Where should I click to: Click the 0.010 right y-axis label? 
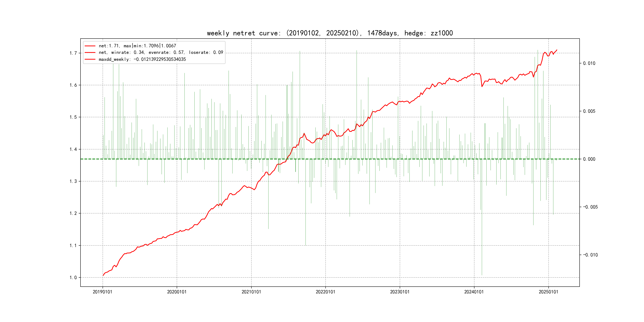(589, 63)
